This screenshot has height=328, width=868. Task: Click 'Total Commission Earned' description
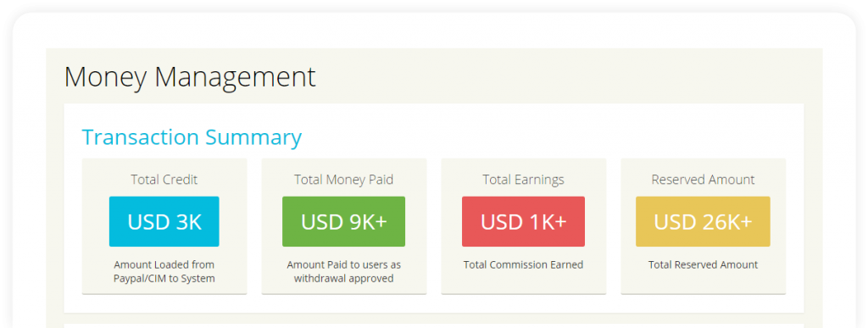(523, 265)
